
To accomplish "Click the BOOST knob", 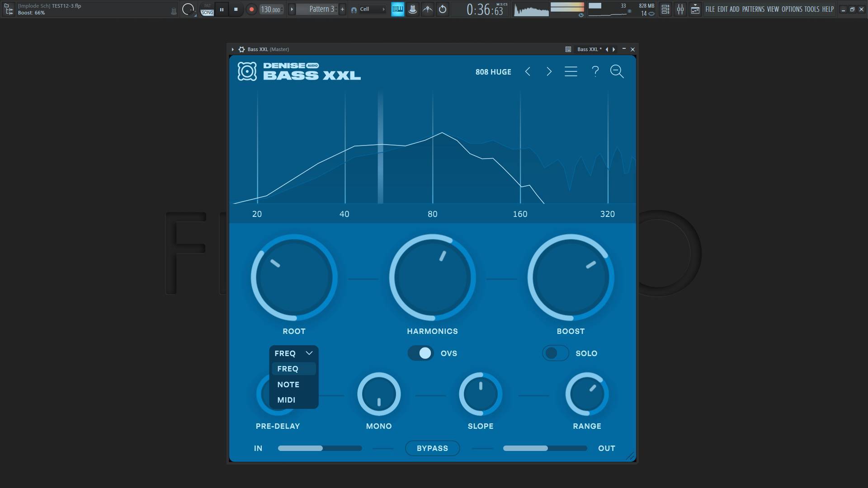I will pos(571,277).
